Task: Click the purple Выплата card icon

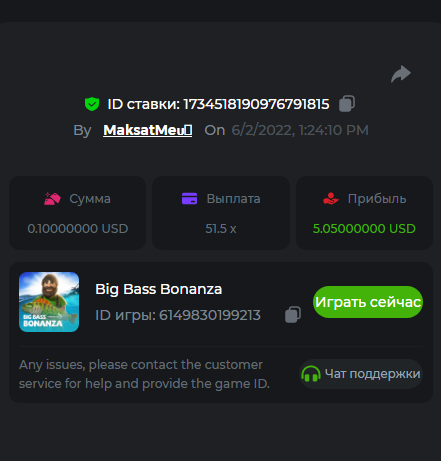Action: click(x=189, y=198)
